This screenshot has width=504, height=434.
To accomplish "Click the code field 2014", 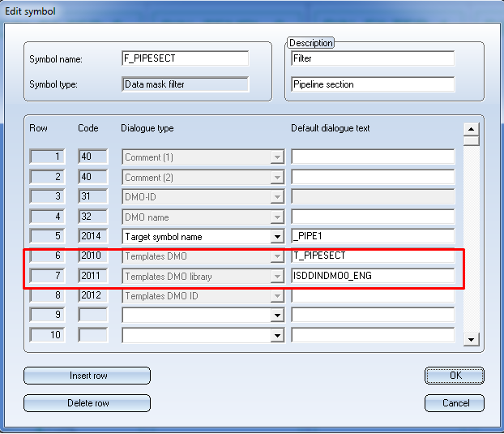I will tap(93, 236).
